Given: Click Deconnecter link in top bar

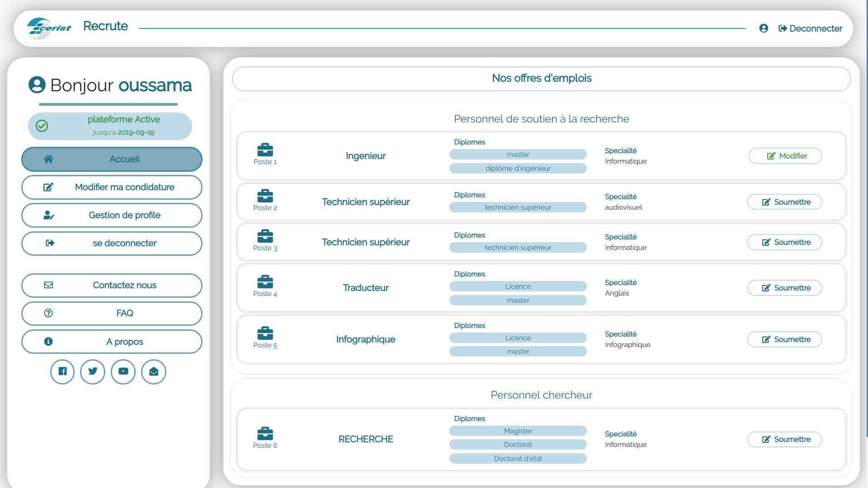Looking at the screenshot, I should tap(810, 28).
